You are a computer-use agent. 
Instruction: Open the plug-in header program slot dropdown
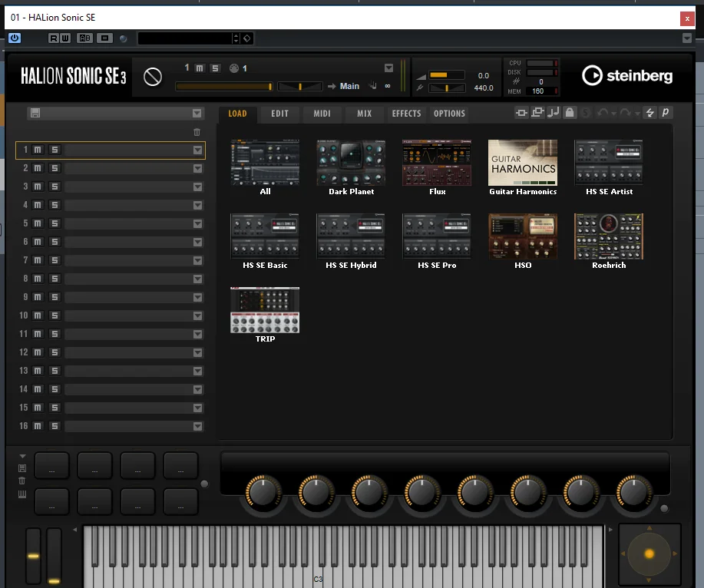coord(388,68)
